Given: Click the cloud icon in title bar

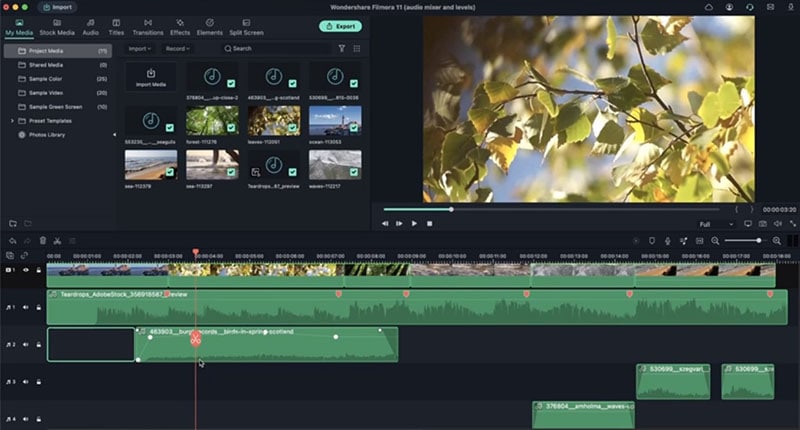Looking at the screenshot, I should tap(709, 7).
